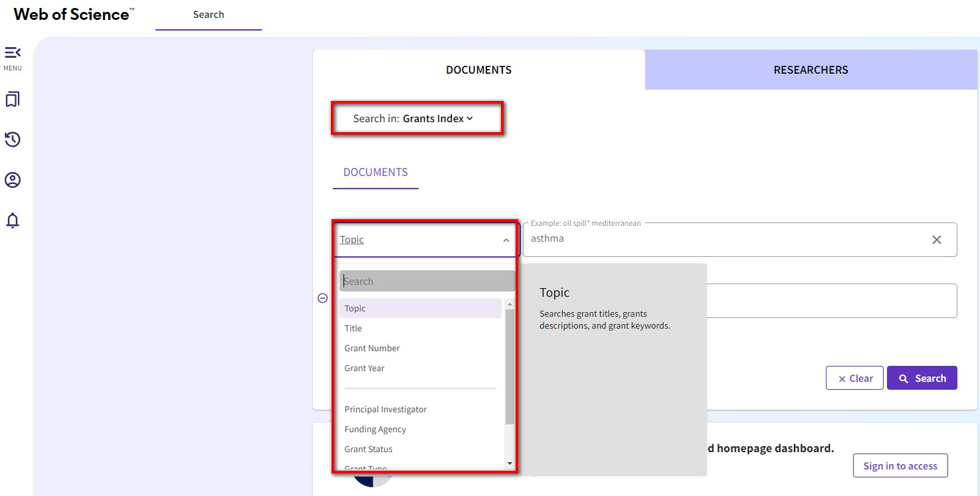This screenshot has height=496, width=980.
Task: Open the Marked List bookmark icon
Action: tap(13, 100)
